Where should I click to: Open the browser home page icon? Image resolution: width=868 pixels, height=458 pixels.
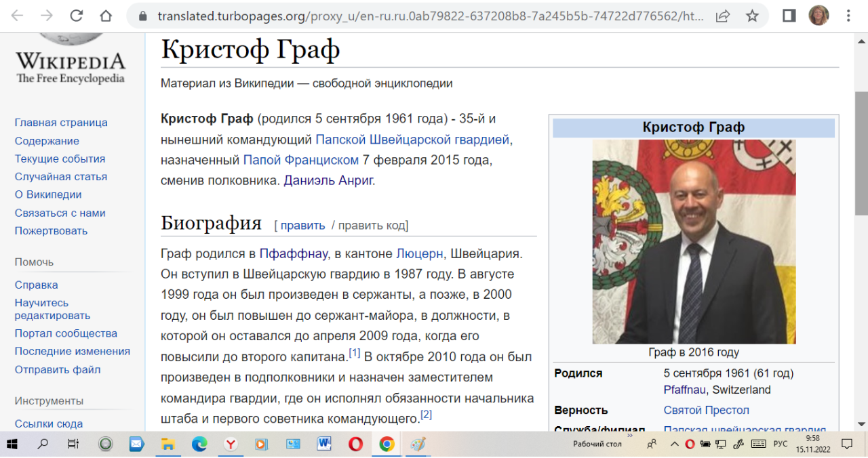[x=106, y=16]
